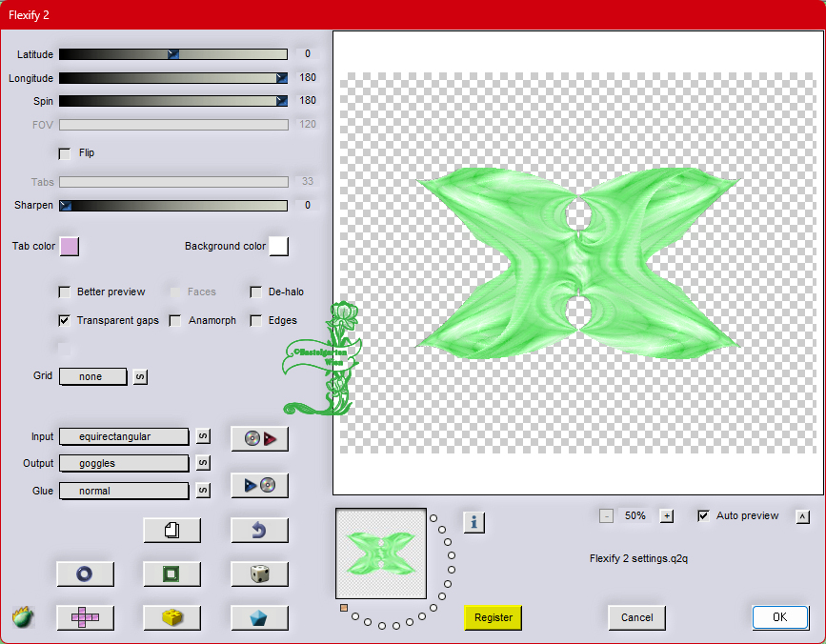Toggle the Auto preview checkbox

coord(704,516)
